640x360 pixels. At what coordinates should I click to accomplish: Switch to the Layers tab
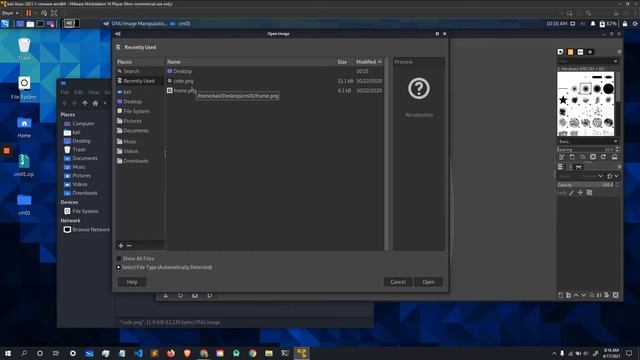(x=560, y=167)
